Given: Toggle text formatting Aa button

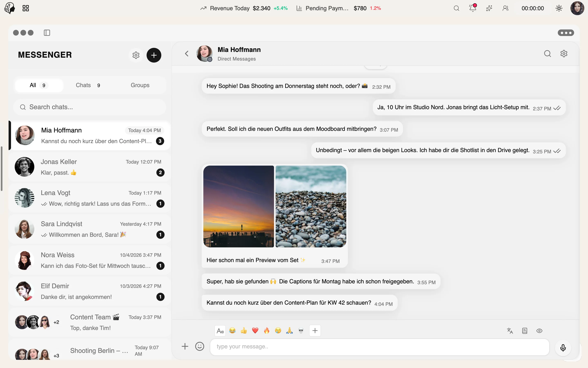Looking at the screenshot, I should pyautogui.click(x=220, y=331).
